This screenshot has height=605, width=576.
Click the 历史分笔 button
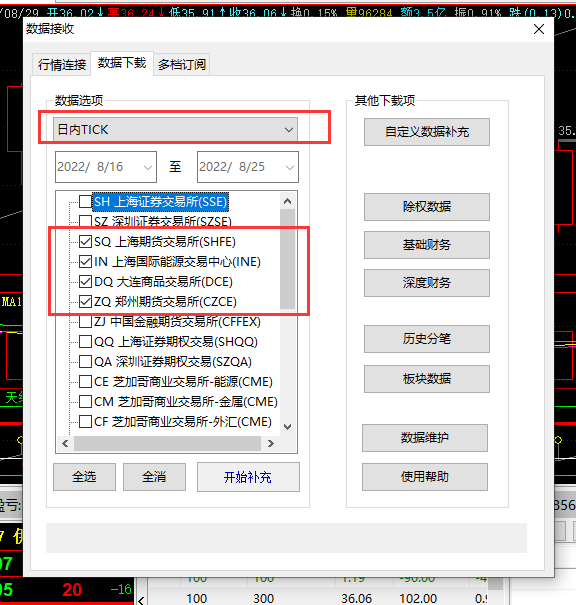(x=427, y=339)
